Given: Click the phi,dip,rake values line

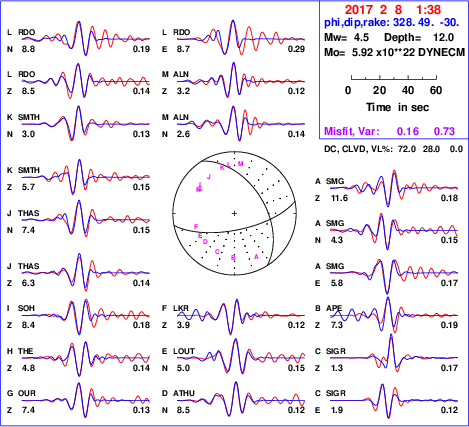Looking at the screenshot, I should pos(392,22).
